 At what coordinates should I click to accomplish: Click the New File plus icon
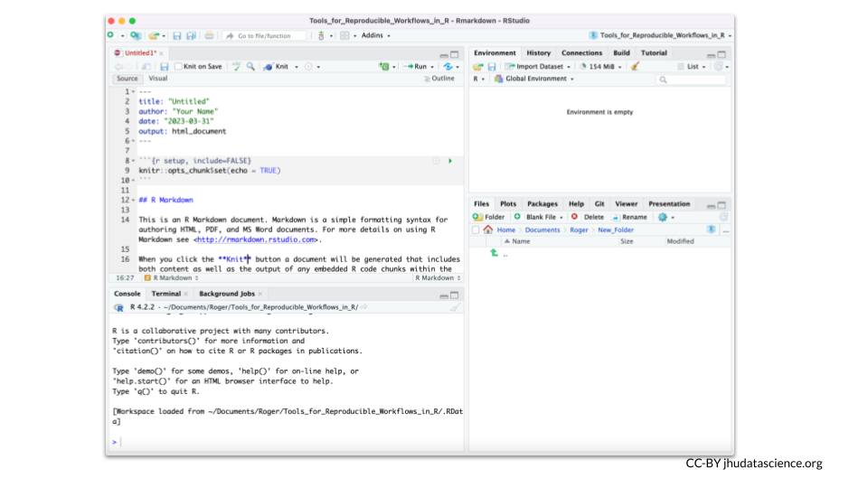[x=110, y=35]
